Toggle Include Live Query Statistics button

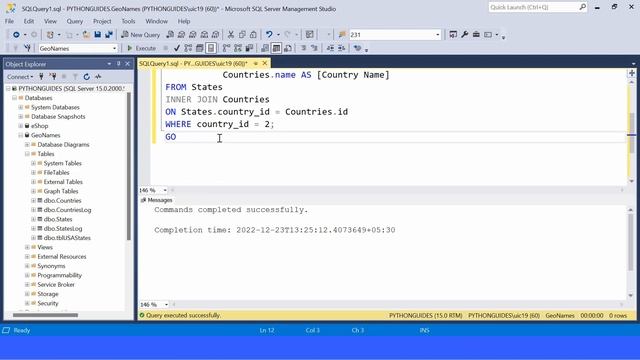238,48
